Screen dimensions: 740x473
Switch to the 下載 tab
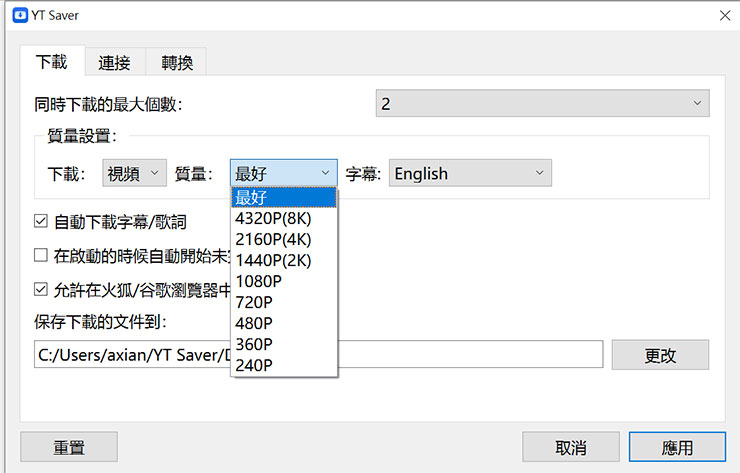(52, 62)
